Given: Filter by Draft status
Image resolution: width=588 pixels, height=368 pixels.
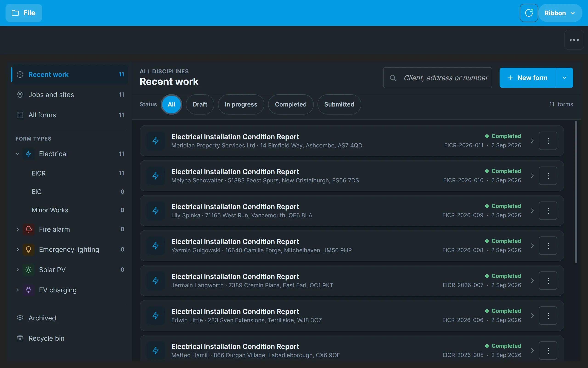Looking at the screenshot, I should (x=200, y=104).
